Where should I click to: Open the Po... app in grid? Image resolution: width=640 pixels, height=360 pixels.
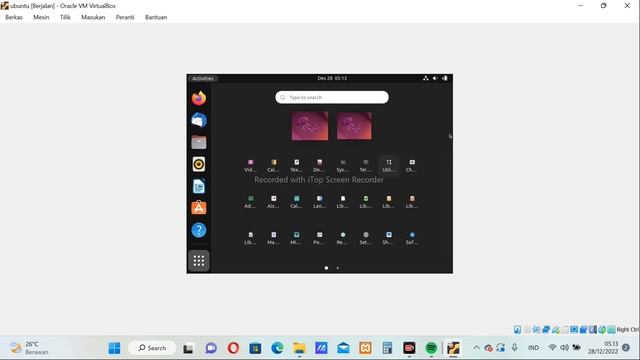point(320,238)
